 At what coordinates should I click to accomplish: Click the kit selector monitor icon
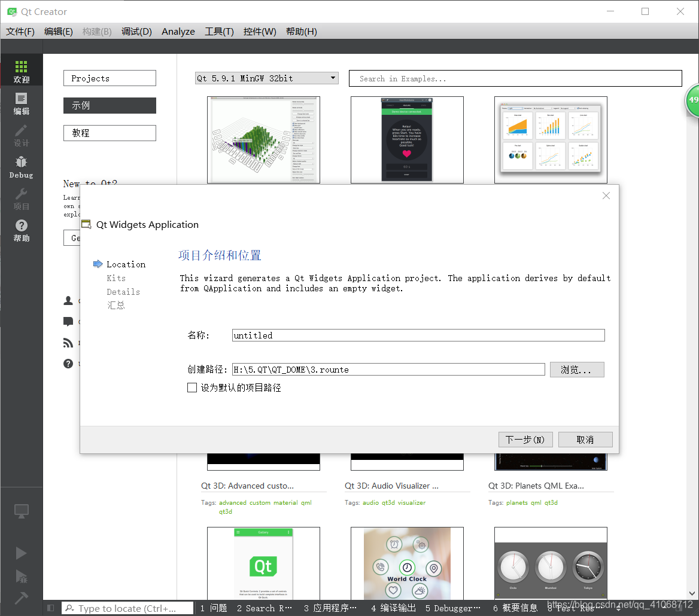22,511
